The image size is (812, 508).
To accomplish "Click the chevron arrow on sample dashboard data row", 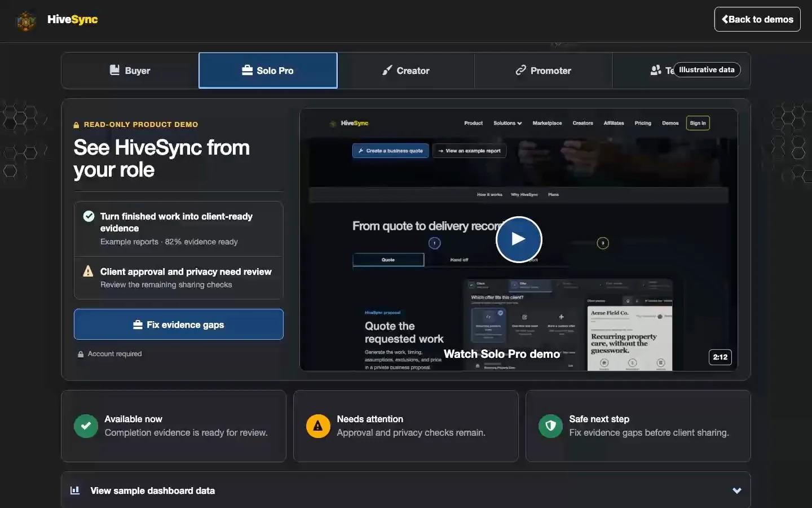I will click(736, 491).
